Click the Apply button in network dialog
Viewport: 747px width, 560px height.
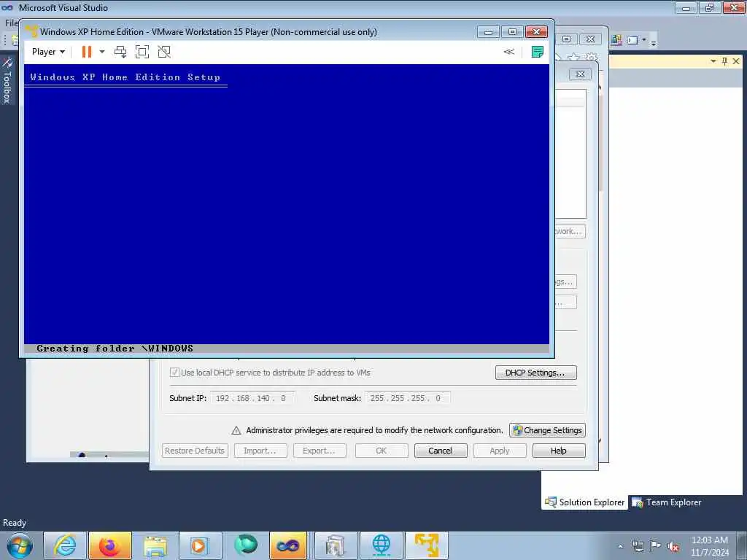499,451
